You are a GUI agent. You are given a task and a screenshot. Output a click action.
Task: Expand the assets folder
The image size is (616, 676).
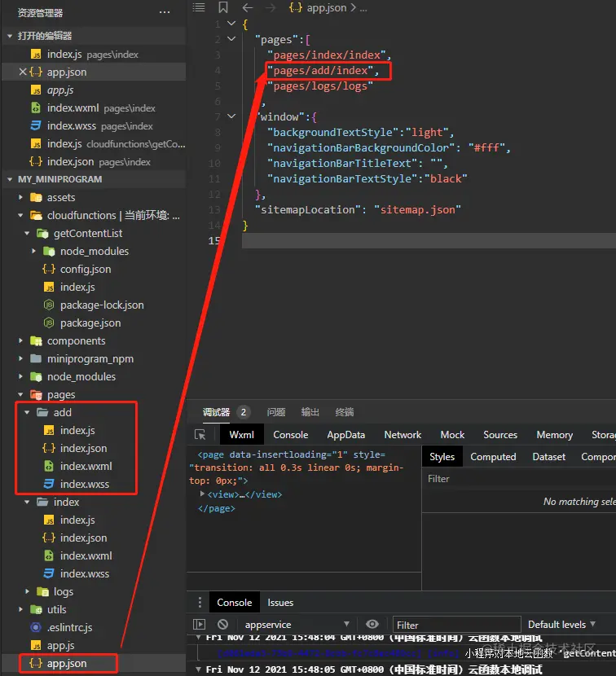(x=20, y=197)
